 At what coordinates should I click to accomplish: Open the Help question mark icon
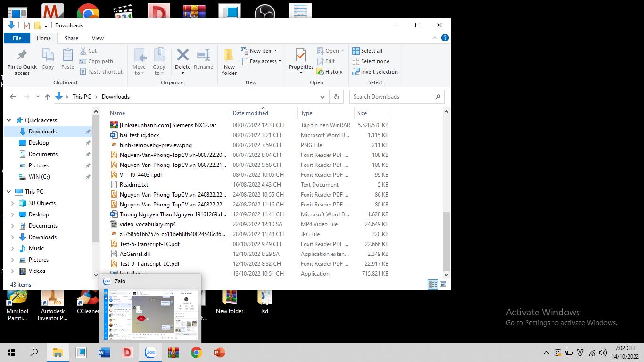pyautogui.click(x=445, y=38)
